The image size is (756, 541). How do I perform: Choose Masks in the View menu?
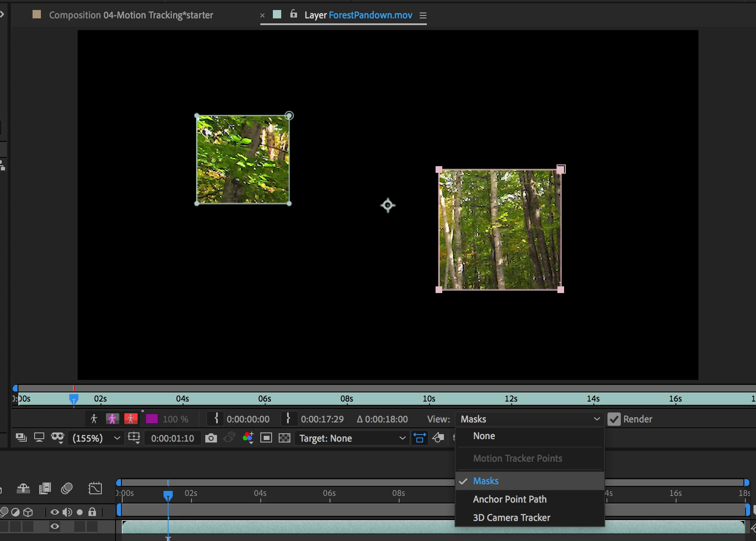click(530, 481)
